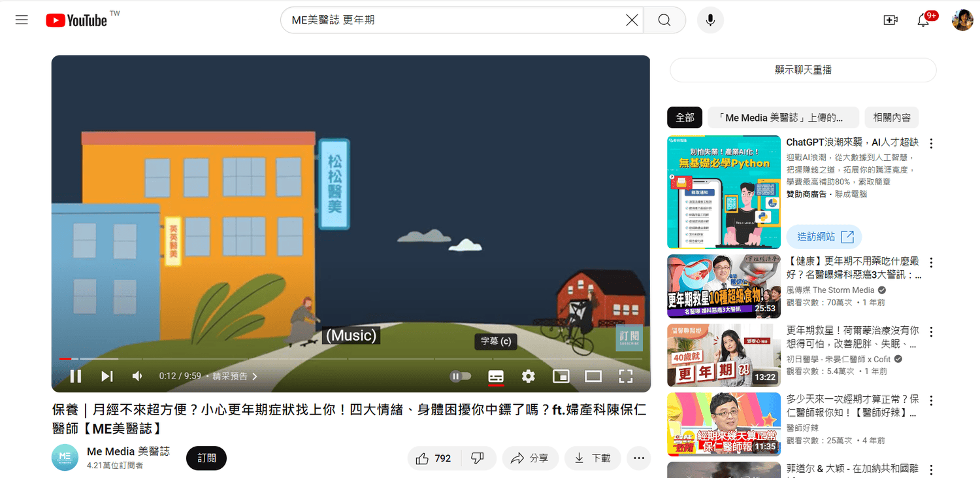The width and height of the screenshot is (980, 478).
Task: Switch to miniplayer mode
Action: 561,376
